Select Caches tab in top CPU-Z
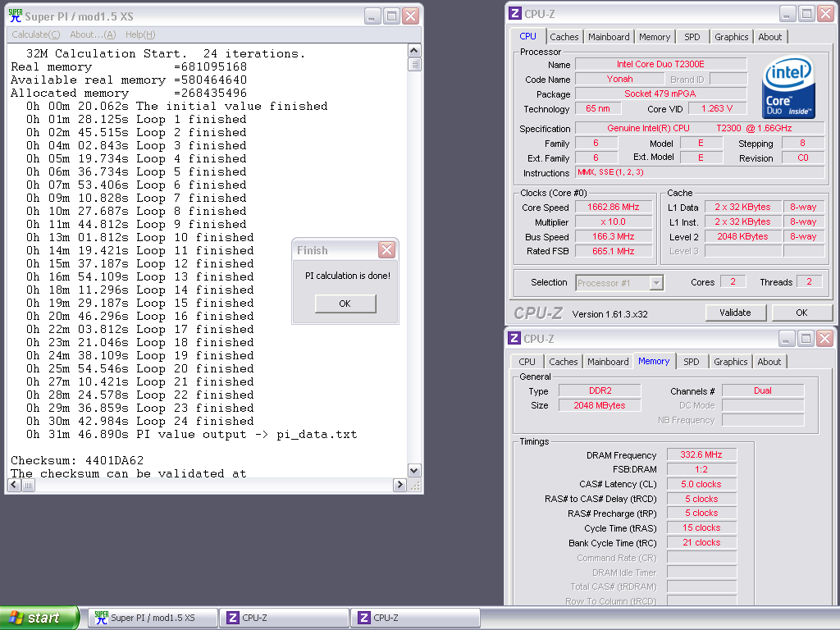Screen dimensions: 840x630 564,37
